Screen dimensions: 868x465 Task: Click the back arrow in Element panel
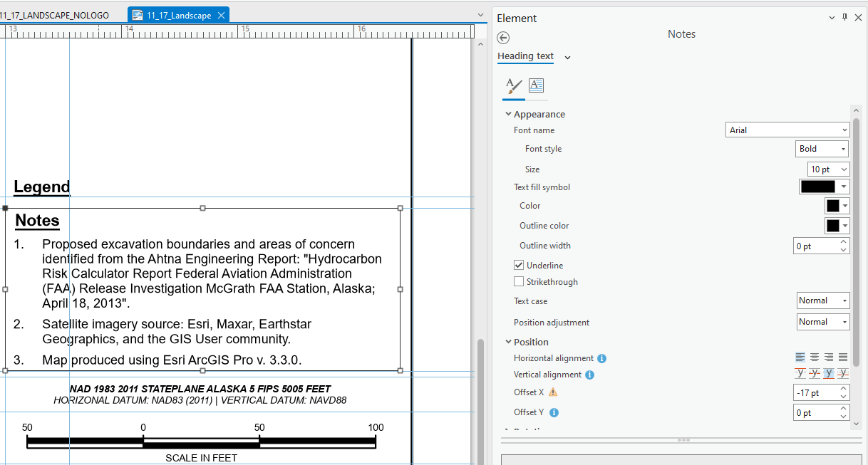pyautogui.click(x=502, y=38)
